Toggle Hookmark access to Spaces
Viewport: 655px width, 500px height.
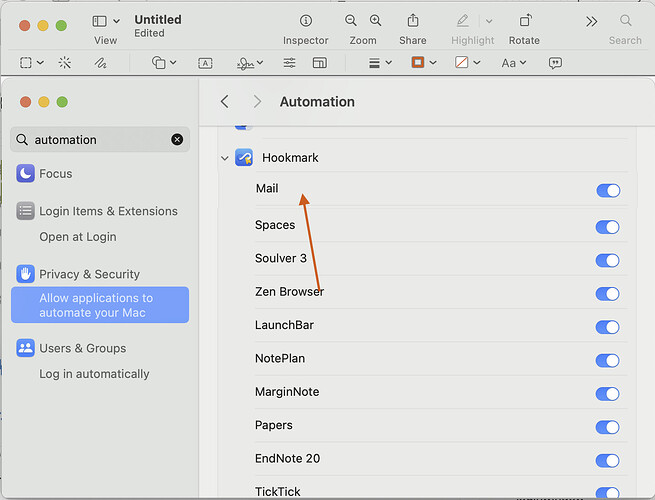607,227
